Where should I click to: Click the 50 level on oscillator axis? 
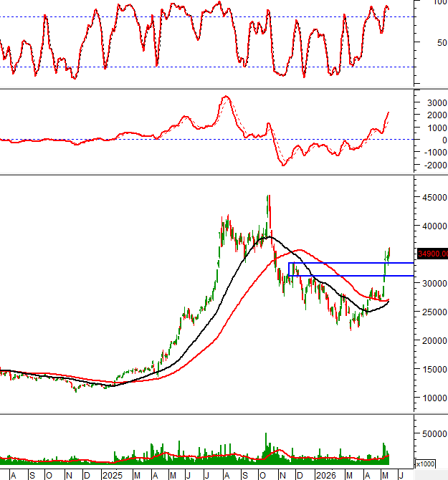coord(442,42)
